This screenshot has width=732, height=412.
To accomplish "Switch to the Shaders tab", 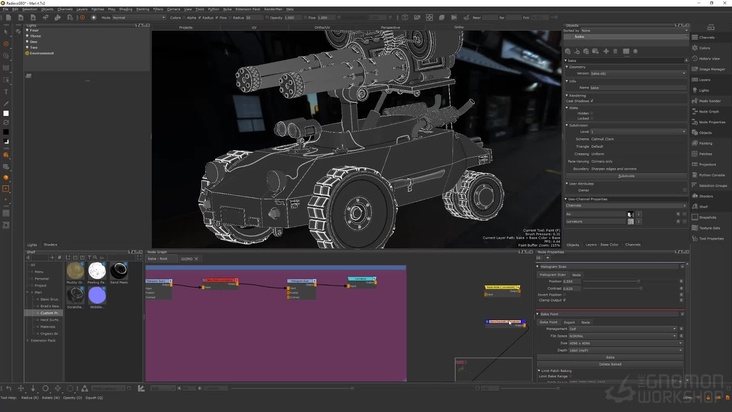I will point(50,244).
